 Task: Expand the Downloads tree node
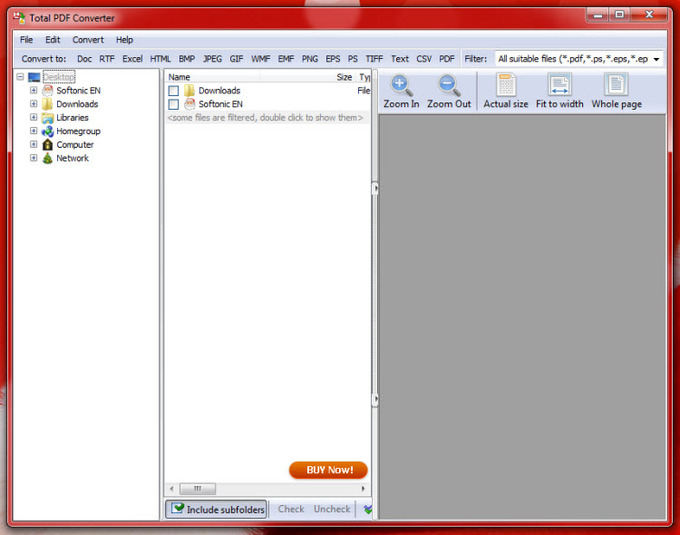pyautogui.click(x=33, y=104)
